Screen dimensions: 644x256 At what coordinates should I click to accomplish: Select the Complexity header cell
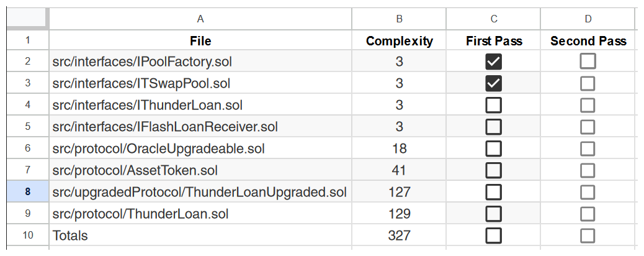pos(400,41)
